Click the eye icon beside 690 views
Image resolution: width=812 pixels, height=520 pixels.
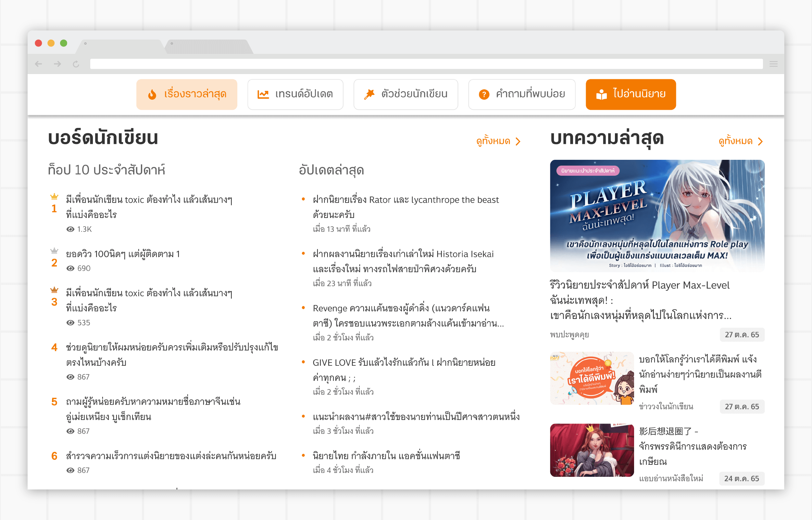coord(70,268)
